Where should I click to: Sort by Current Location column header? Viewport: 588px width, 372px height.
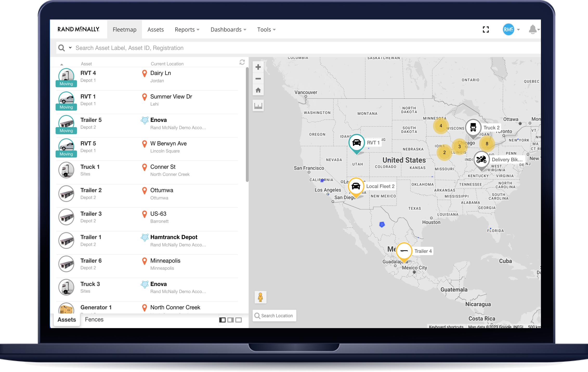(167, 64)
